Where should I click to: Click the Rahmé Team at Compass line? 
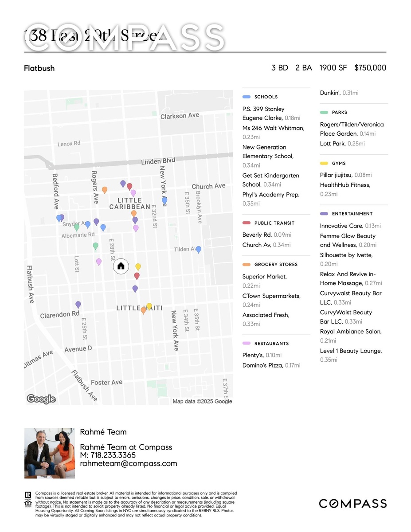click(x=126, y=447)
